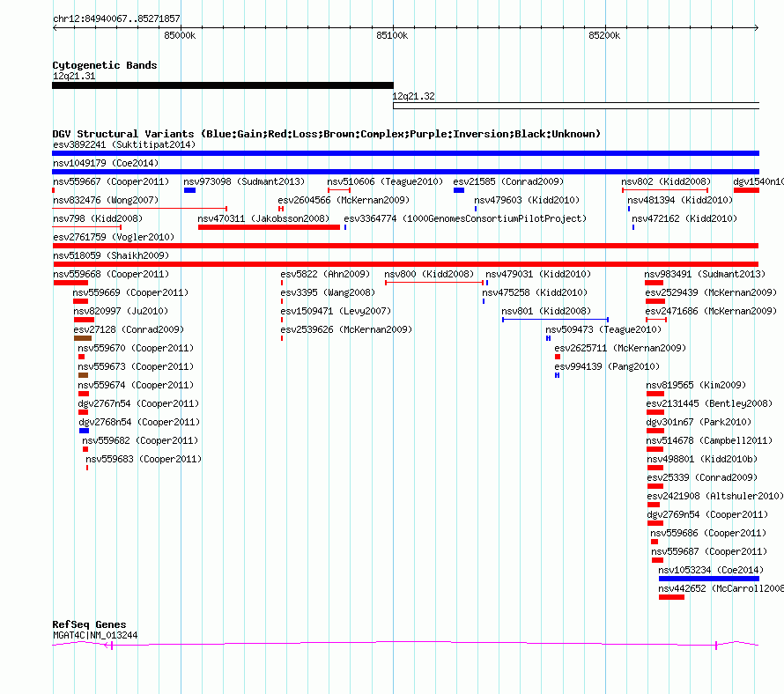Select the nsv470311 (Jakobsson2008) label
Viewport: 784px width, 694px height.
pyautogui.click(x=263, y=218)
